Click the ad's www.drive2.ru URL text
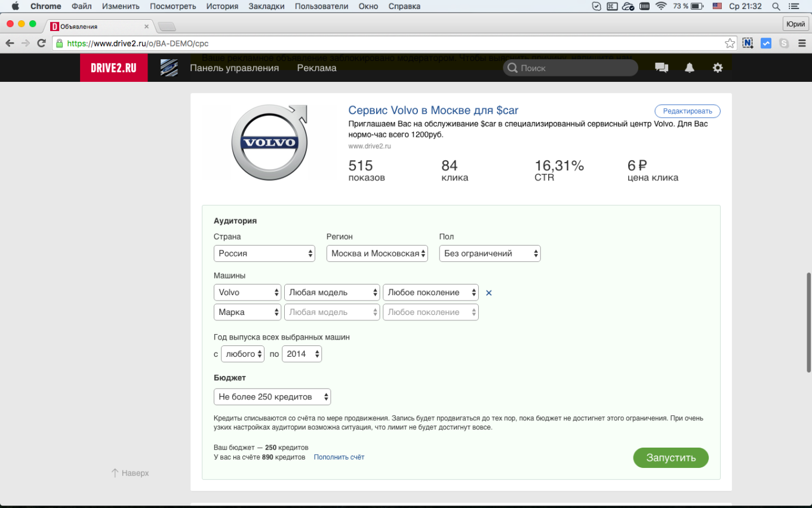Viewport: 812px width, 508px height. (x=370, y=146)
